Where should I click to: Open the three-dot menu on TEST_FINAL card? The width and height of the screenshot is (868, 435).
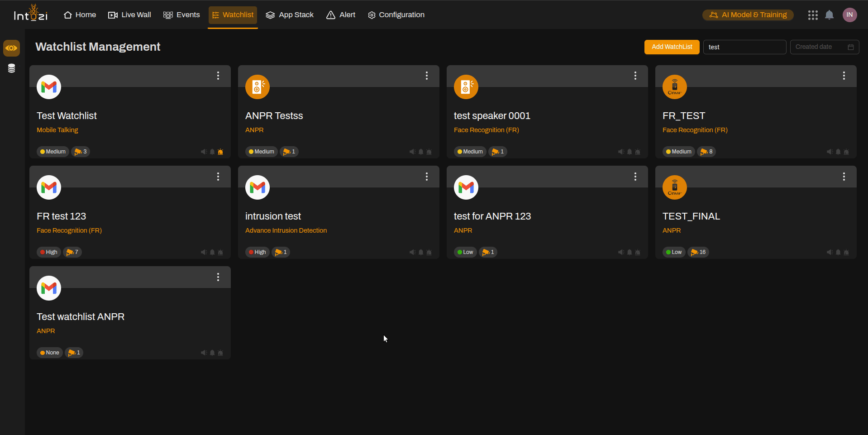tap(844, 177)
